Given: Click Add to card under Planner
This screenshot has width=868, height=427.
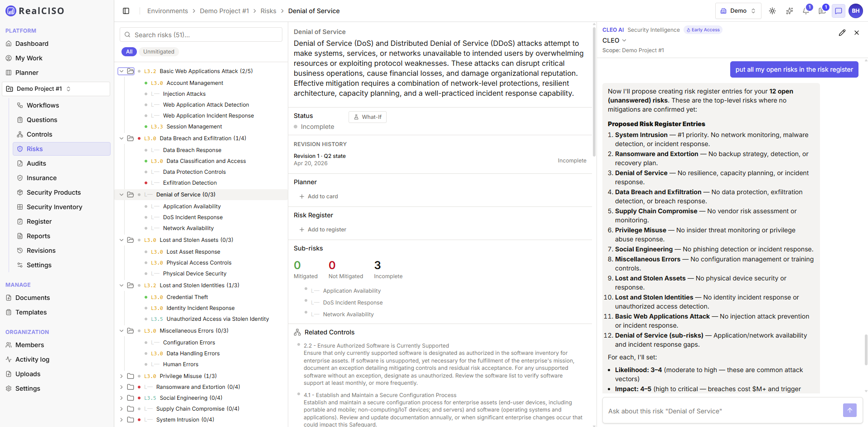Looking at the screenshot, I should tap(319, 196).
